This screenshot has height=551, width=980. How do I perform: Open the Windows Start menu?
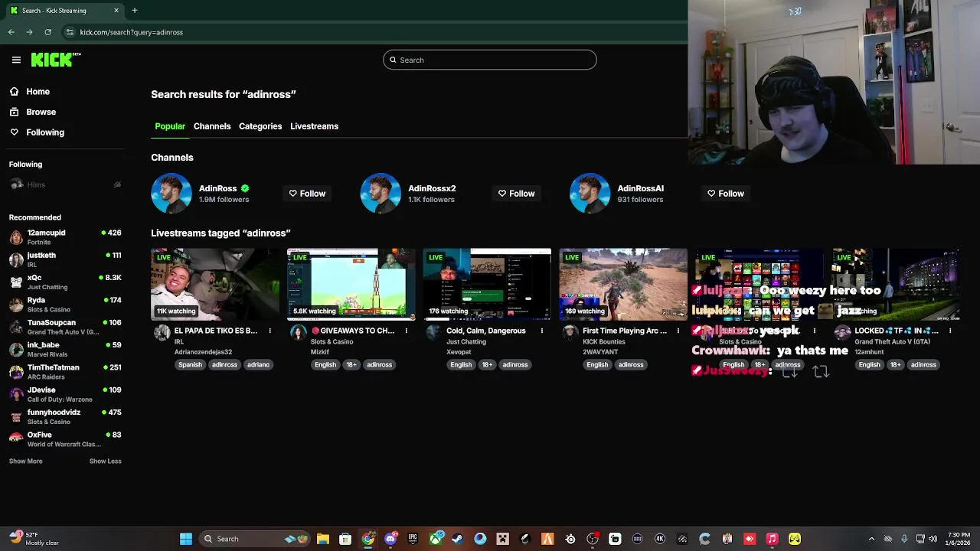186,539
